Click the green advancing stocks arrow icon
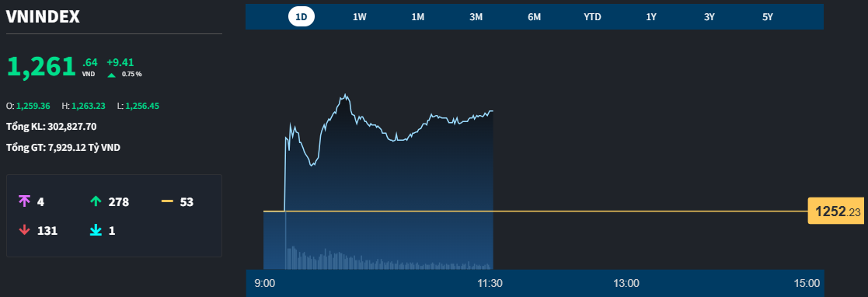Image resolution: width=868 pixels, height=297 pixels. [96, 201]
